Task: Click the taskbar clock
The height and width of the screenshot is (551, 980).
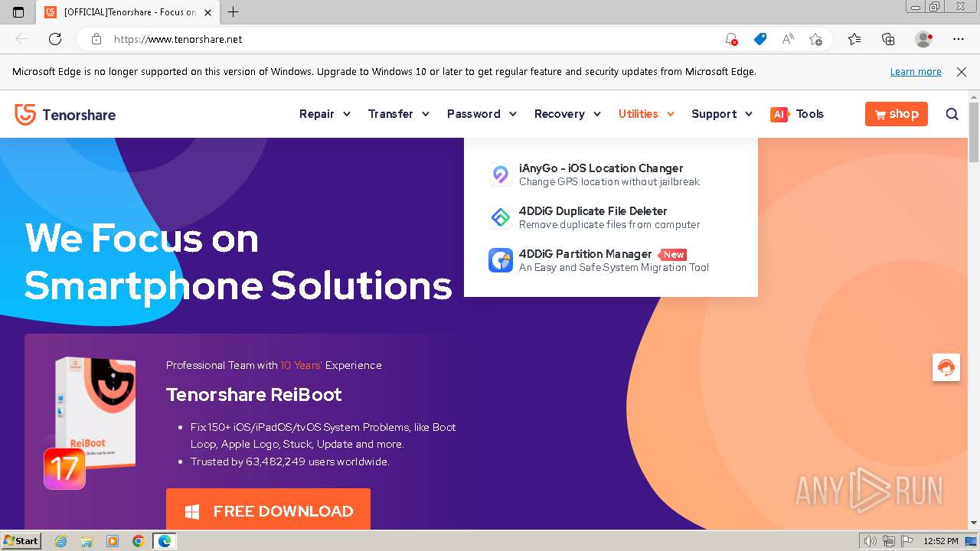Action: click(941, 541)
